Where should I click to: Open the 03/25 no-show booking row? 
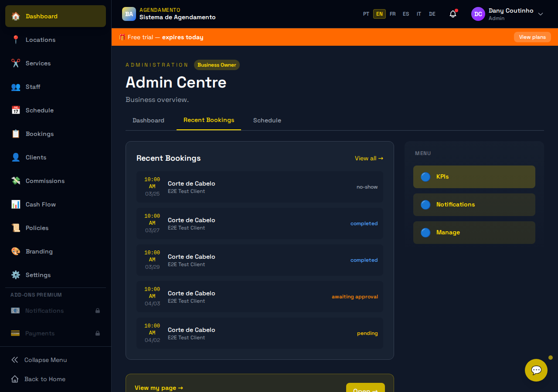click(260, 187)
